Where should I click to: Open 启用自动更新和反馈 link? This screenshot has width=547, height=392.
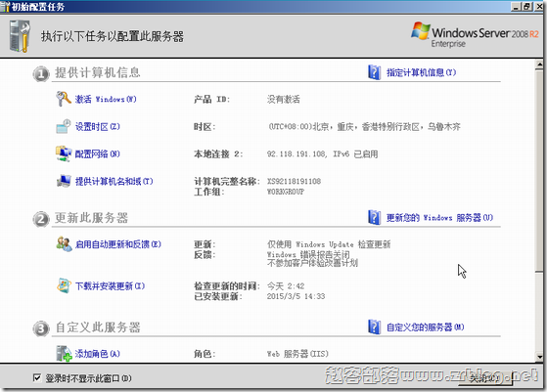point(117,244)
